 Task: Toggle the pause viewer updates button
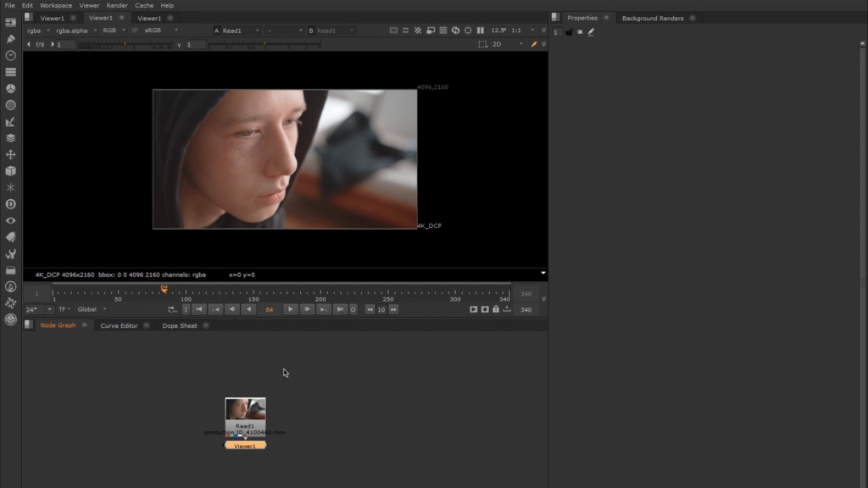(x=481, y=30)
